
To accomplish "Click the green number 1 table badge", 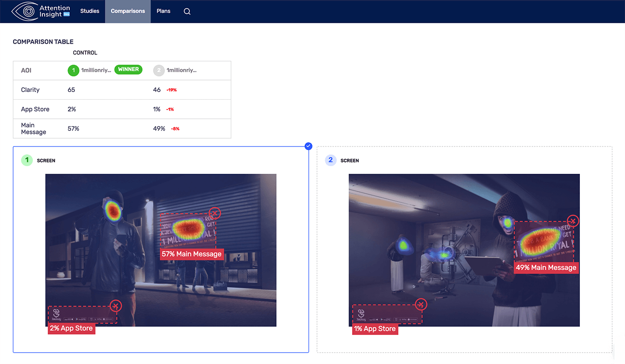I will pos(73,71).
